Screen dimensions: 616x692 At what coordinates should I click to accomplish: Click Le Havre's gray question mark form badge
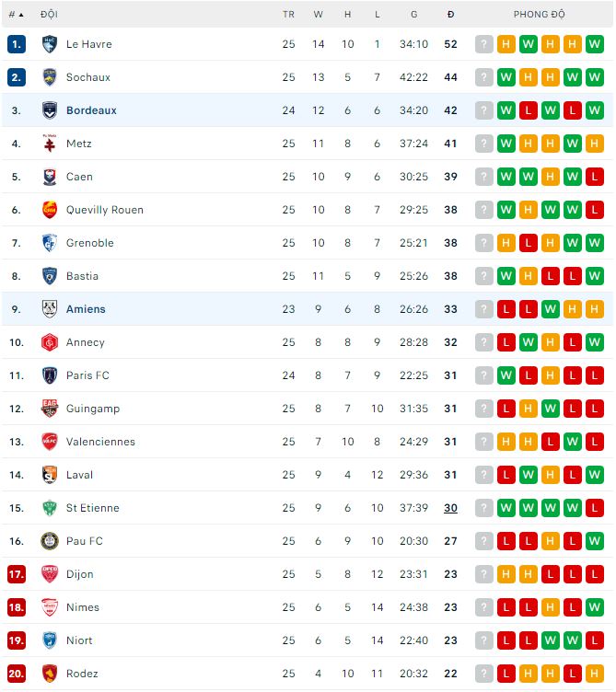484,44
